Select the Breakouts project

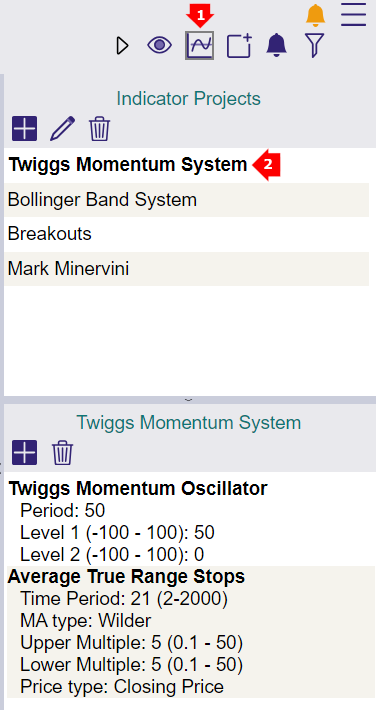pyautogui.click(x=187, y=234)
